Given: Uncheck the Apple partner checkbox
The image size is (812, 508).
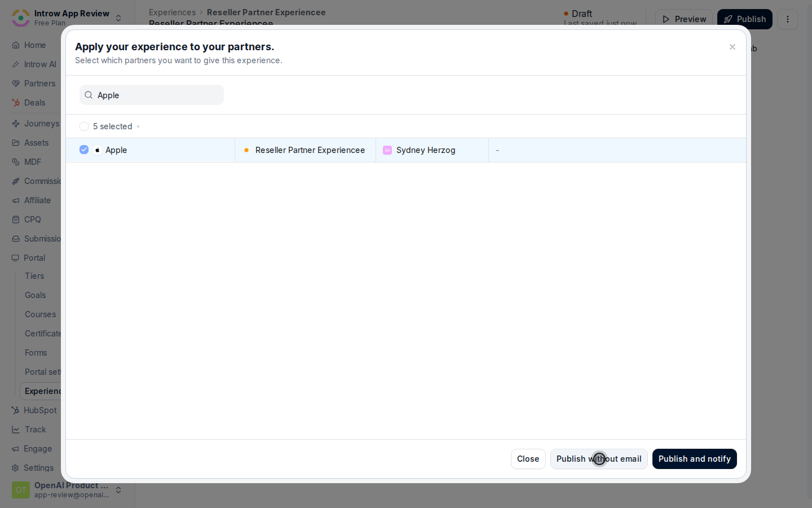Looking at the screenshot, I should 84,150.
